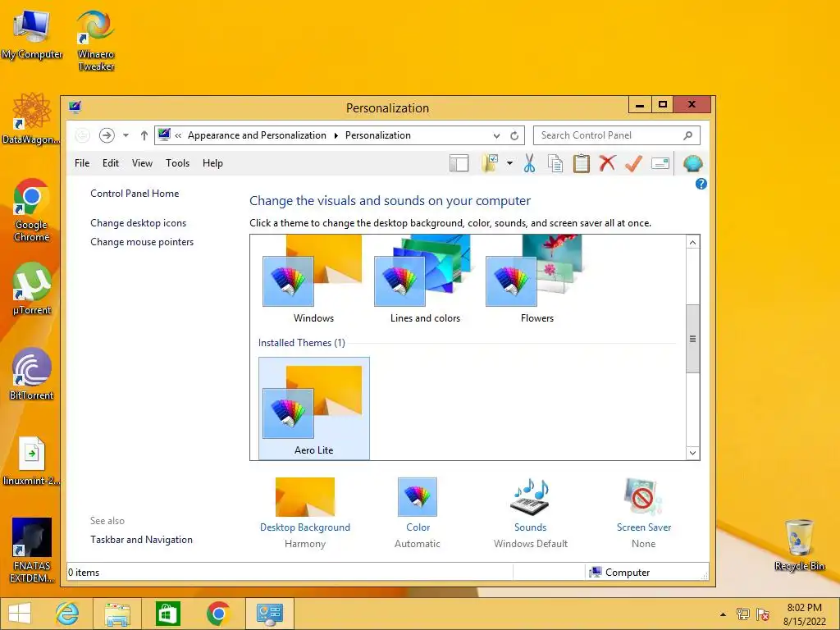Refresh the Personalization page

(x=514, y=135)
